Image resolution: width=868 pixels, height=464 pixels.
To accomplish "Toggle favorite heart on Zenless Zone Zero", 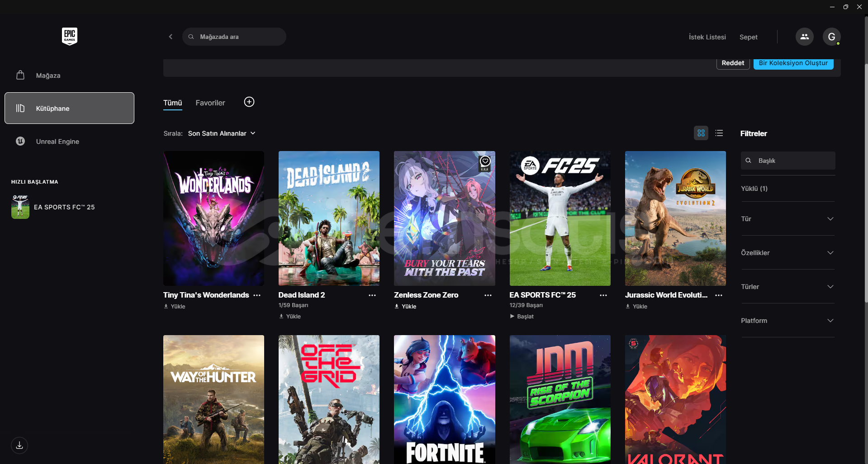I will pyautogui.click(x=485, y=161).
